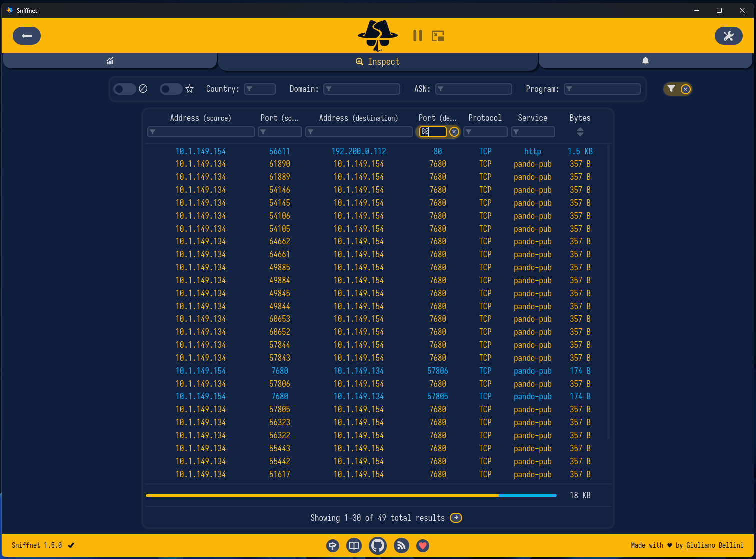Open the Giuliano Bellini link
The width and height of the screenshot is (756, 559).
(715, 545)
